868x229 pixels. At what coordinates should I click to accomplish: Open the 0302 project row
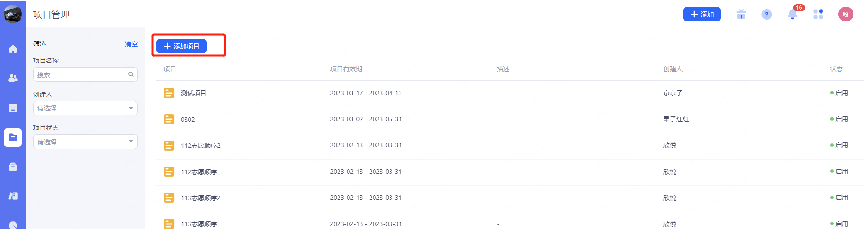coord(188,120)
